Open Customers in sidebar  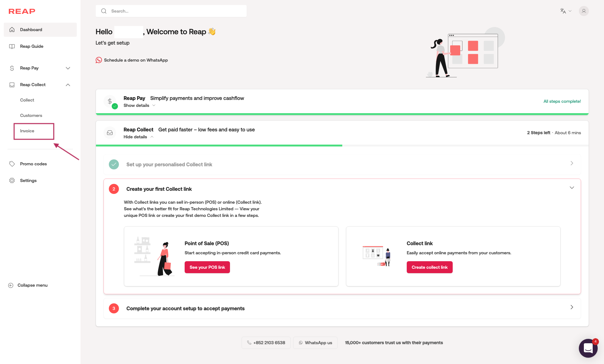click(x=31, y=115)
